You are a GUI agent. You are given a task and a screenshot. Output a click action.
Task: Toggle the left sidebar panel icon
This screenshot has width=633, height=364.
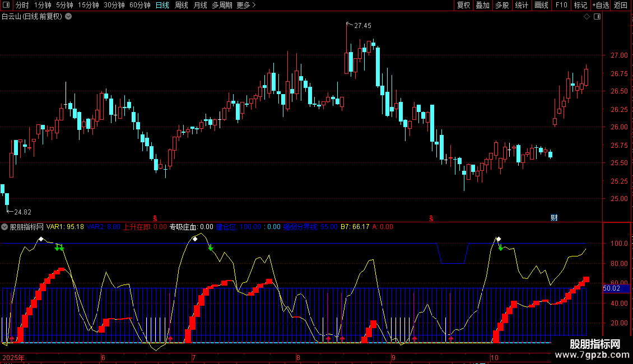pyautogui.click(x=6, y=5)
